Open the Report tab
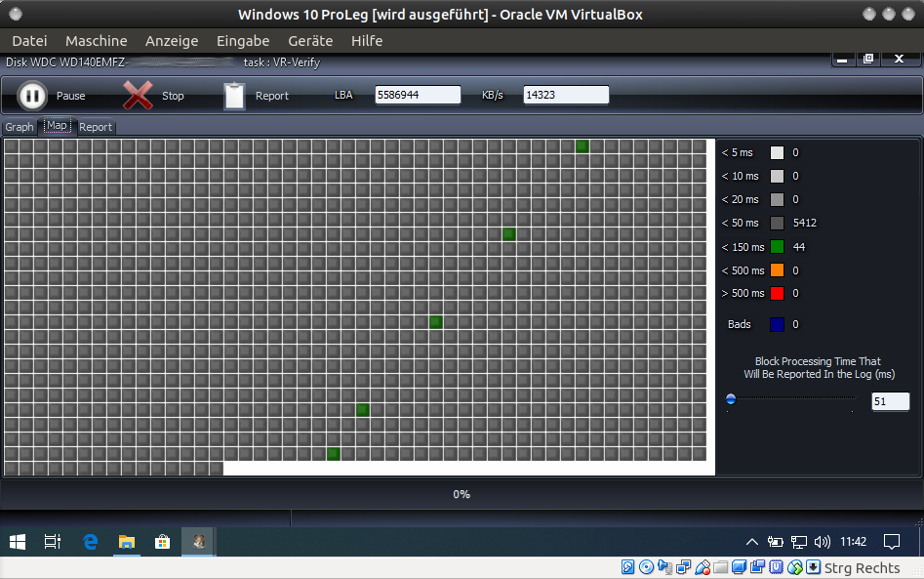The width and height of the screenshot is (924, 579). [96, 127]
